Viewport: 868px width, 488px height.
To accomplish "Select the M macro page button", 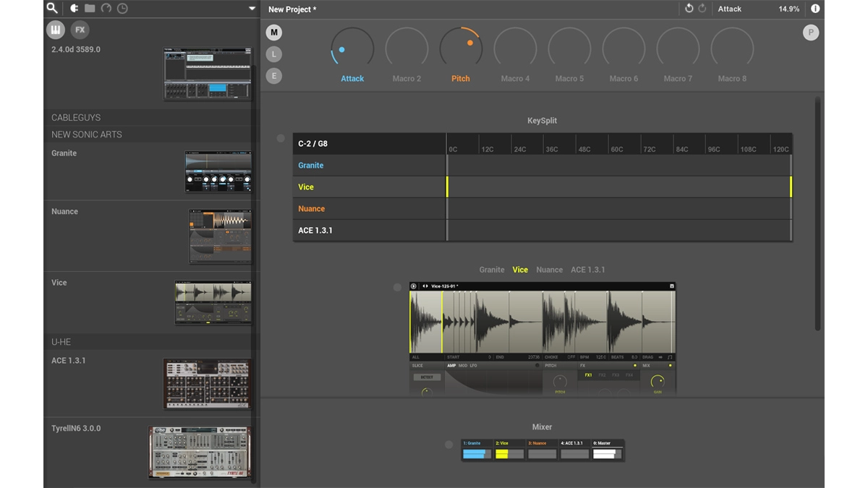I will click(273, 33).
